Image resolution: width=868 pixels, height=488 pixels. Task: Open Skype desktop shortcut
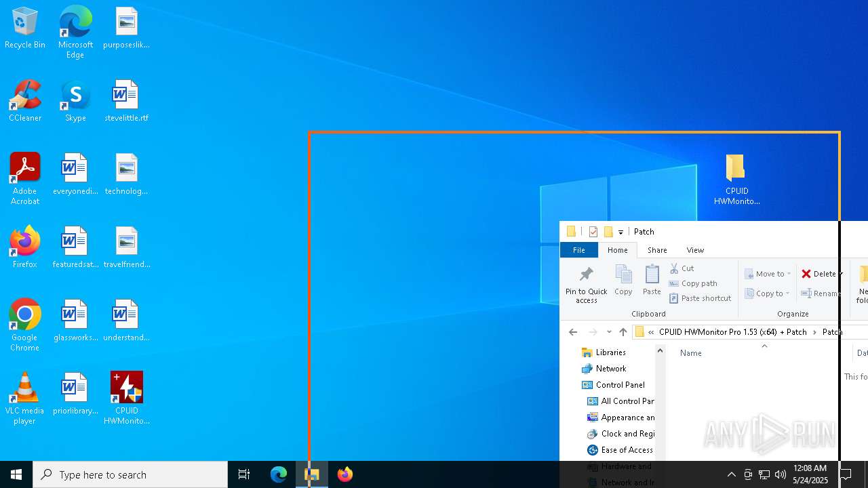(x=75, y=102)
